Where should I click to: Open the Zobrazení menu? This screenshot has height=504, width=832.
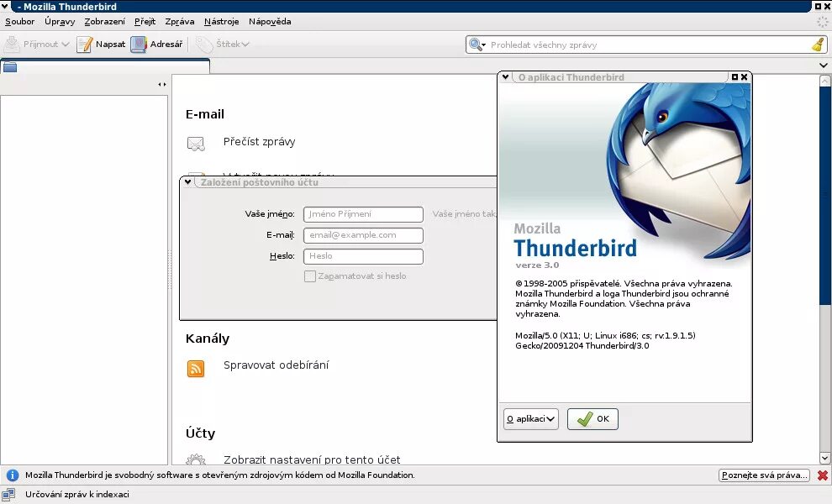pos(104,22)
